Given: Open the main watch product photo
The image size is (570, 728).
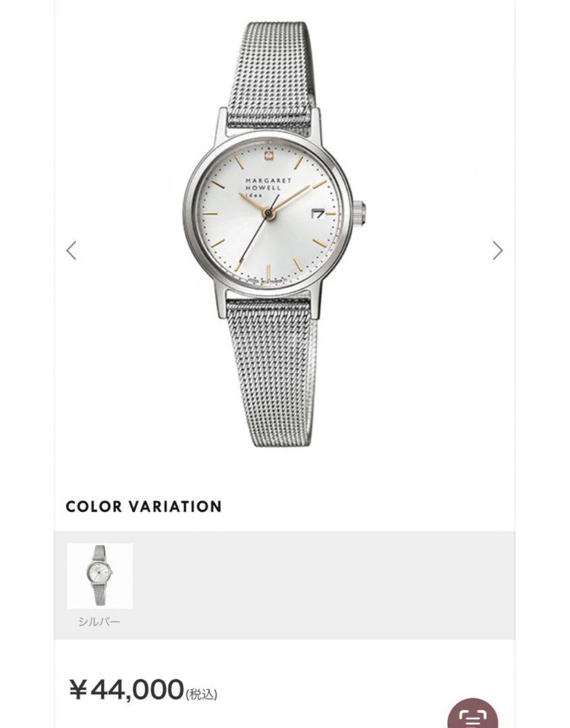Looking at the screenshot, I should coord(275,234).
